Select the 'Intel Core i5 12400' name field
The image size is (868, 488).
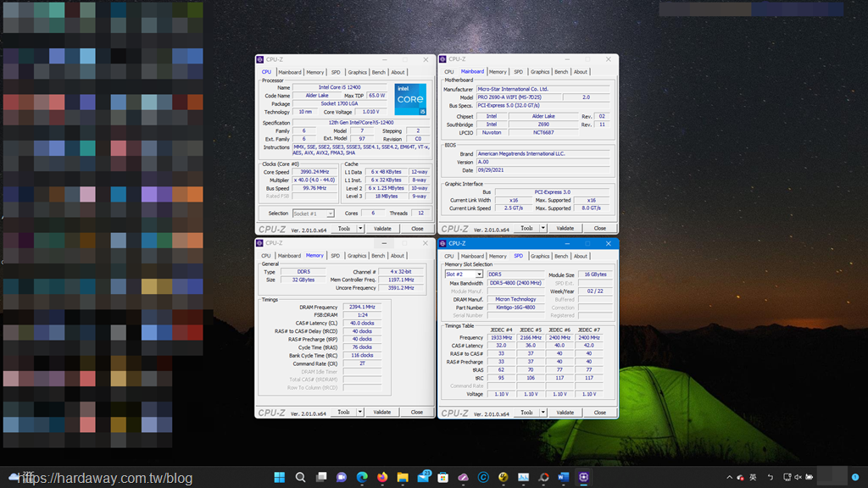click(339, 87)
